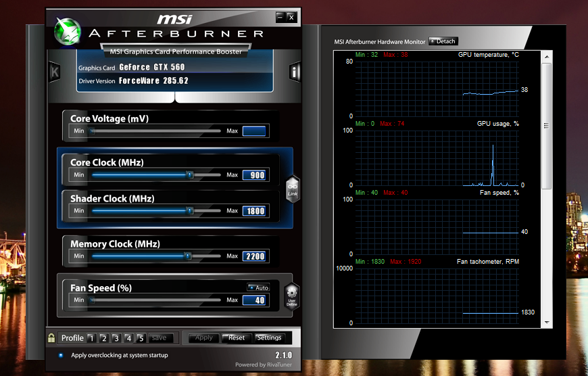The image size is (588, 376).
Task: Click the Fan speed percent graph
Action: (x=437, y=227)
